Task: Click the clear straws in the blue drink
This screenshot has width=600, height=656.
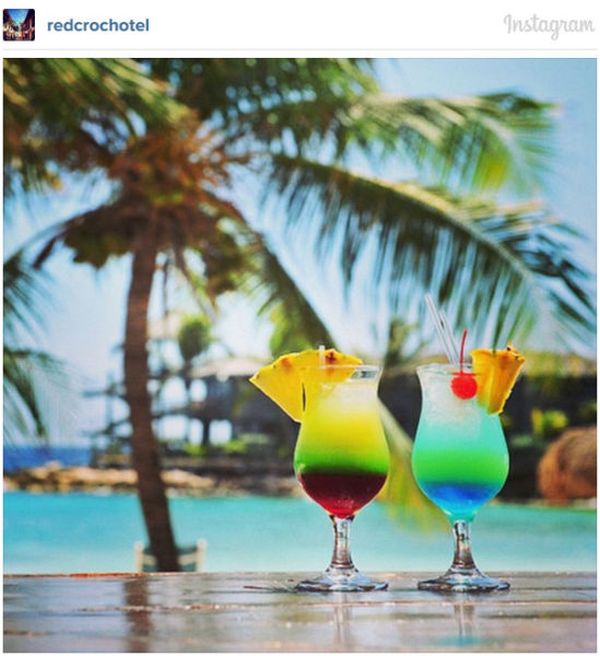Action: 442,329
